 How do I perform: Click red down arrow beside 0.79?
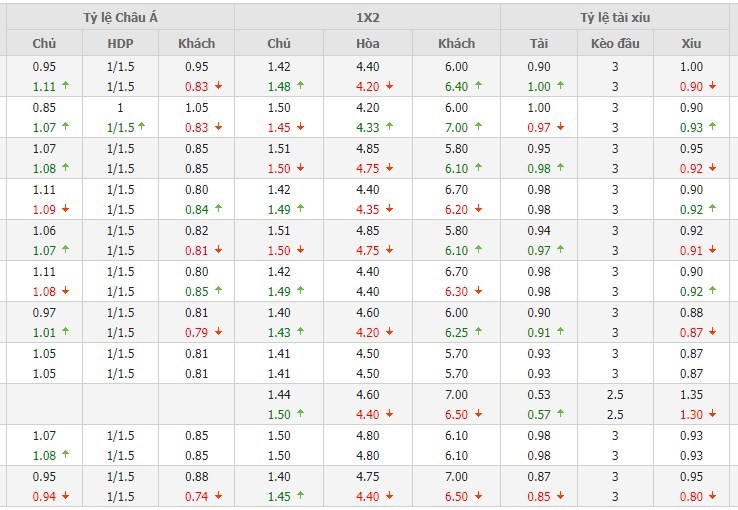click(218, 332)
